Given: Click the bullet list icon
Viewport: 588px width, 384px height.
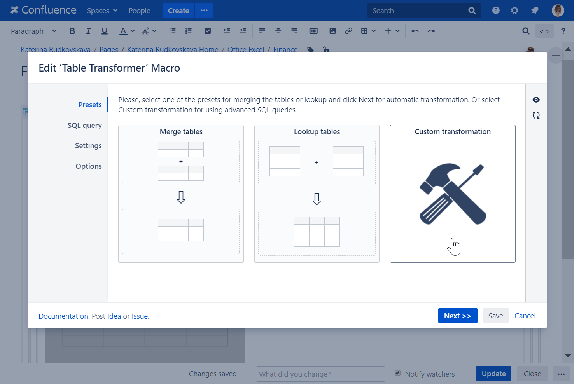Looking at the screenshot, I should click(x=173, y=31).
